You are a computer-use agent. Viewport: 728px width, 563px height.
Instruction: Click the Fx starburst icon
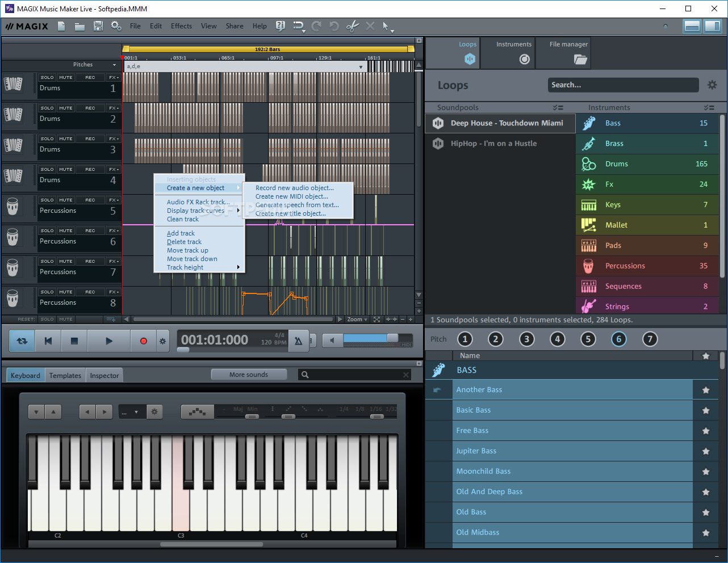[x=588, y=184]
